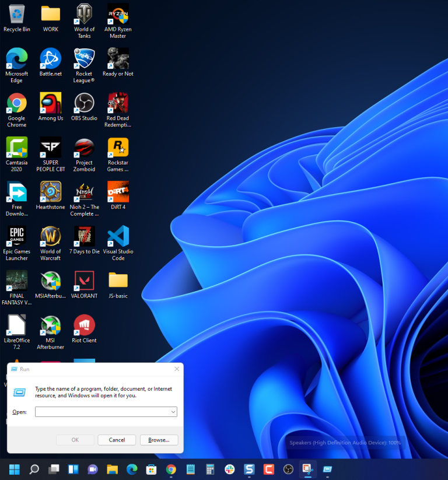Launch Microsoft Edge from taskbar
Screen dimensions: 448x480
[132, 470]
